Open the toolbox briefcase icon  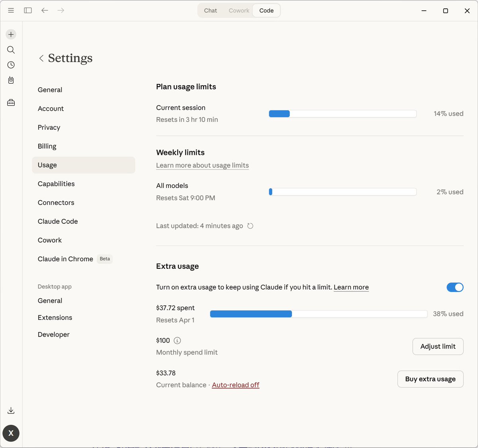11,103
